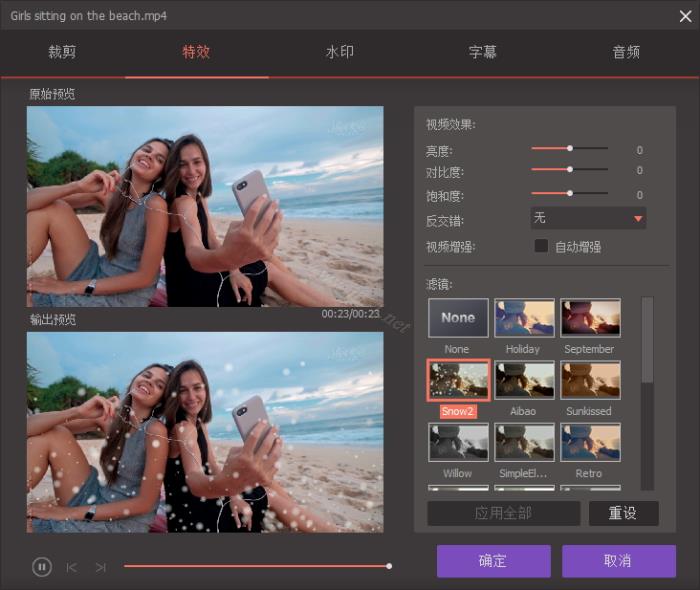Pause the video preview playback
The width and height of the screenshot is (700, 590).
(x=42, y=567)
